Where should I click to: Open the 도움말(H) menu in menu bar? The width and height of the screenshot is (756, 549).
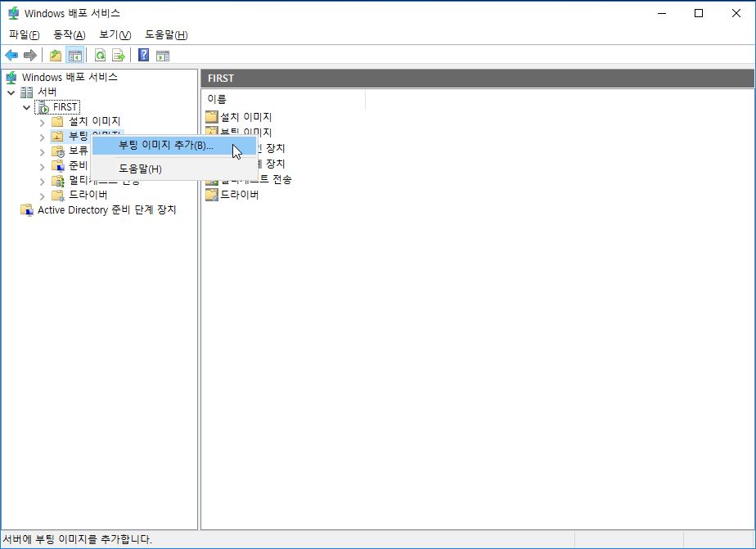point(166,34)
